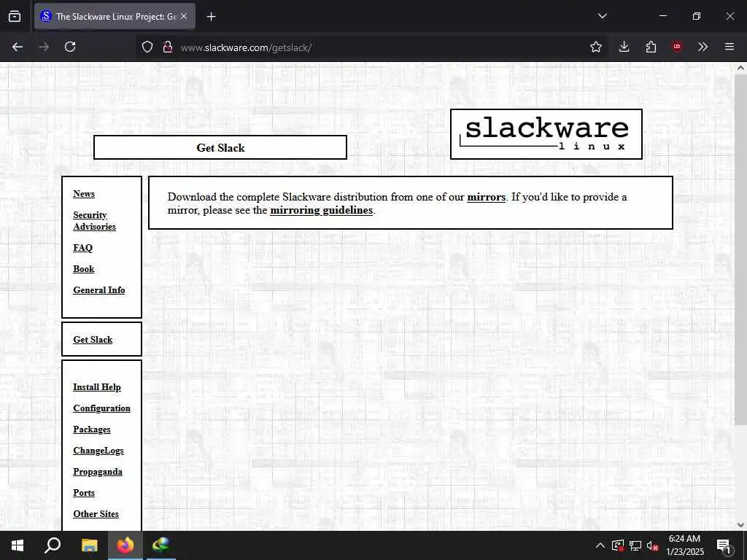The image size is (747, 560).
Task: Open network status tray icon
Action: tap(635, 545)
